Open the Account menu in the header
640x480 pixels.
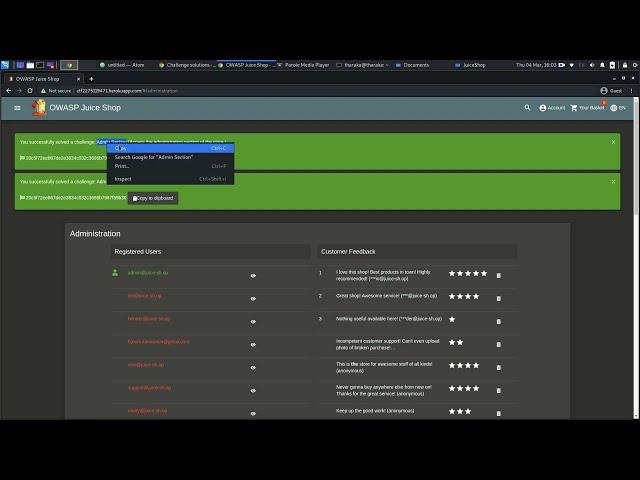tap(552, 108)
